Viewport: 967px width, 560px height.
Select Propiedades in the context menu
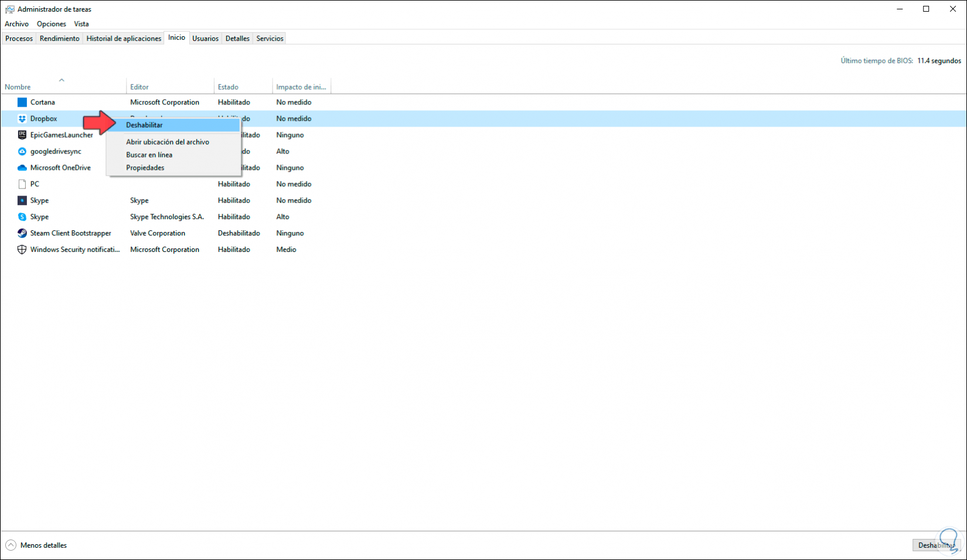145,168
